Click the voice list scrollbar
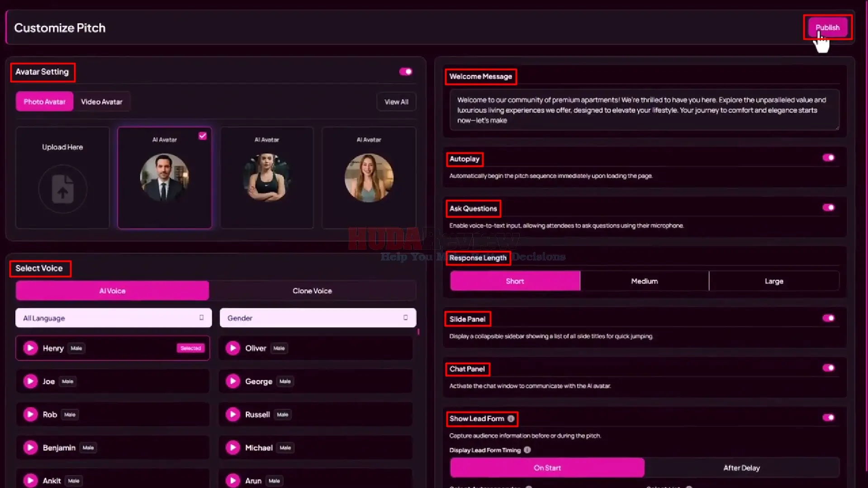Viewport: 868px width, 488px height. [418, 332]
